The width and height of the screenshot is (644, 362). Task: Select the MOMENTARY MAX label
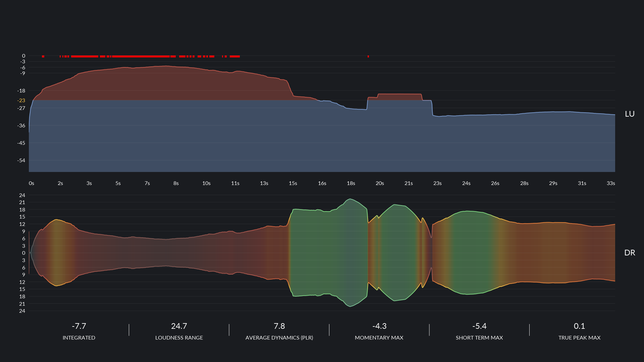point(379,338)
